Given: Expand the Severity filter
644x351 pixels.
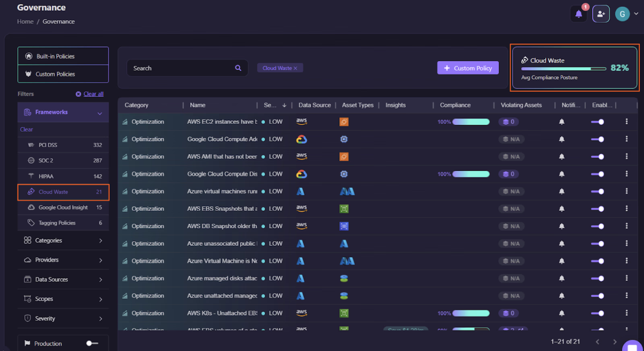Looking at the screenshot, I should click(x=63, y=318).
